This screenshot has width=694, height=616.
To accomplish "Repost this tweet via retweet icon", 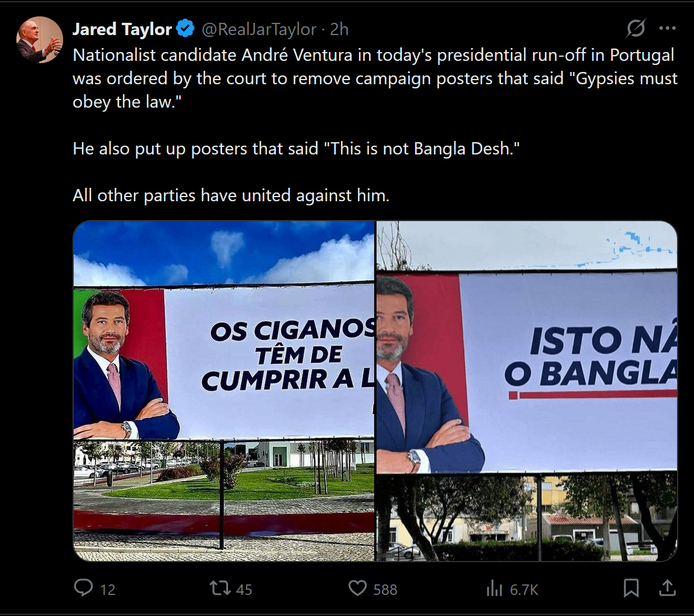I will [220, 588].
